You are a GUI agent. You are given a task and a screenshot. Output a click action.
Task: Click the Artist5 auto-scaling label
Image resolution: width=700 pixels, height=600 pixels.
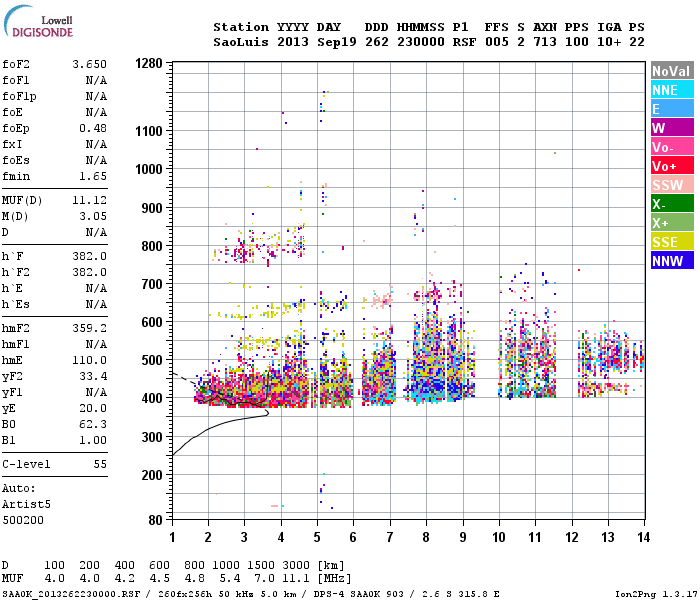(x=26, y=504)
